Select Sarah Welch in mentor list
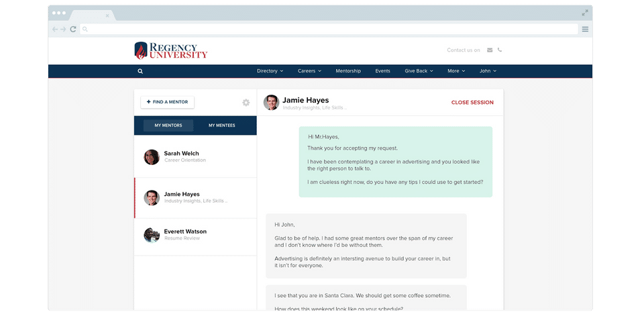644x318 pixels. tap(195, 158)
